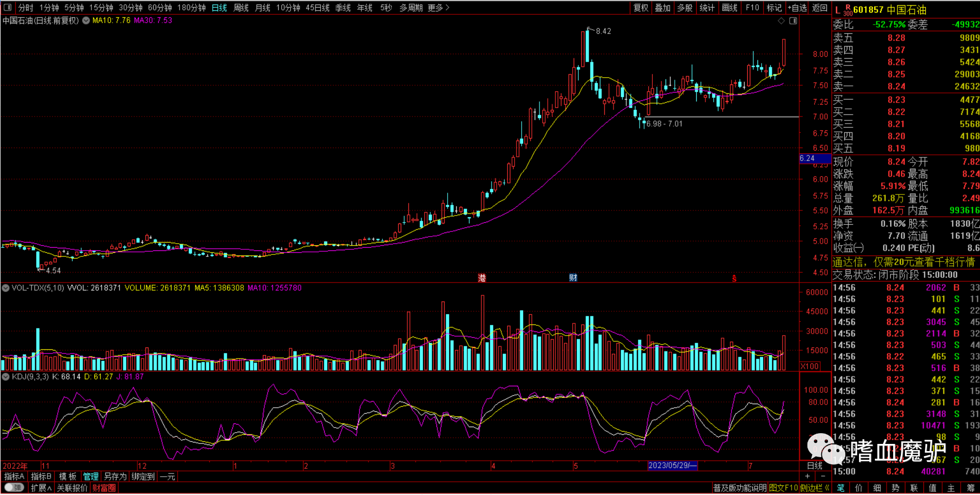
Task: Open the 模板 template option
Action: (x=67, y=477)
